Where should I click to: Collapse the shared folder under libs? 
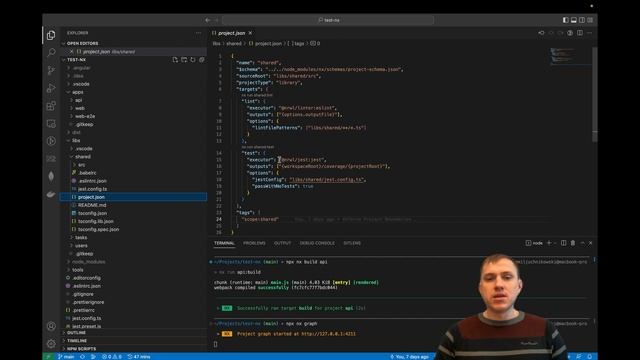[83, 157]
